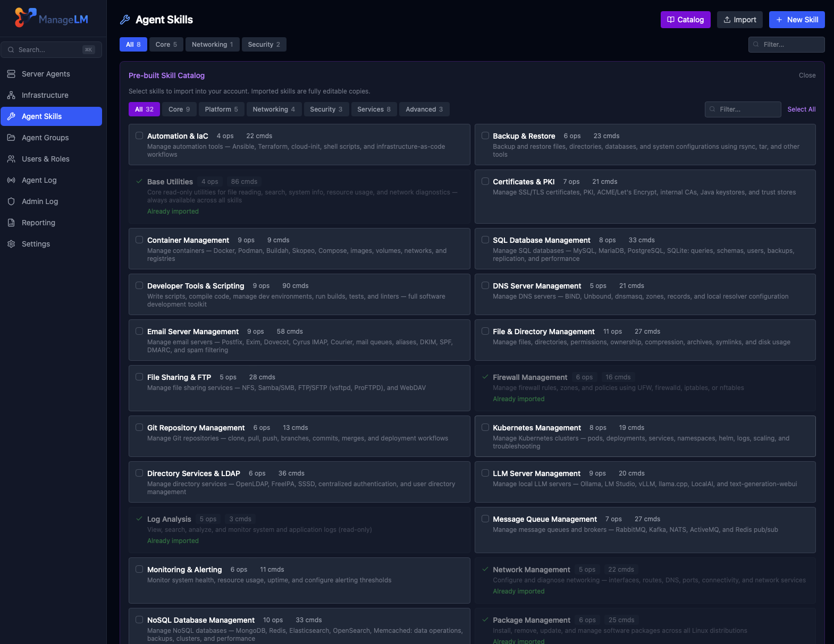The height and width of the screenshot is (644, 834).
Task: Click the Server Agents sidebar icon
Action: [11, 74]
